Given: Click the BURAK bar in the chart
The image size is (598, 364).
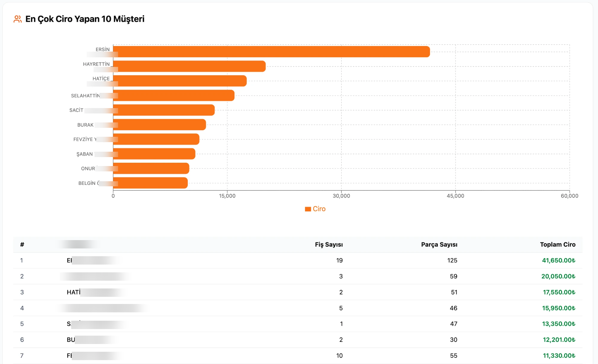Looking at the screenshot, I should (x=159, y=125).
